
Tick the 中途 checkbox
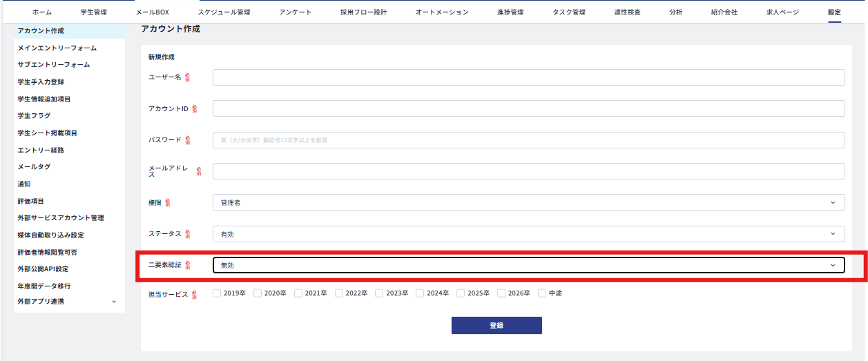point(542,293)
